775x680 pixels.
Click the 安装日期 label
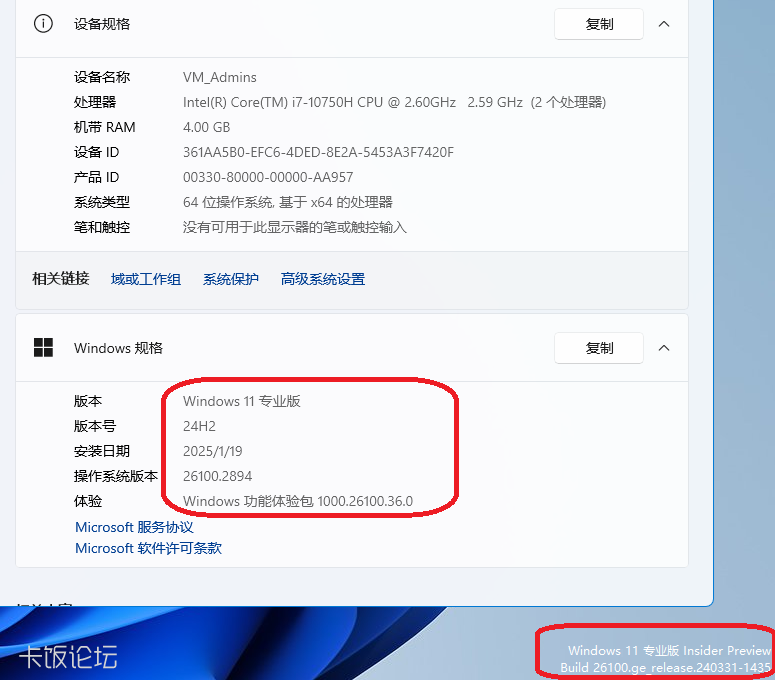coord(102,451)
